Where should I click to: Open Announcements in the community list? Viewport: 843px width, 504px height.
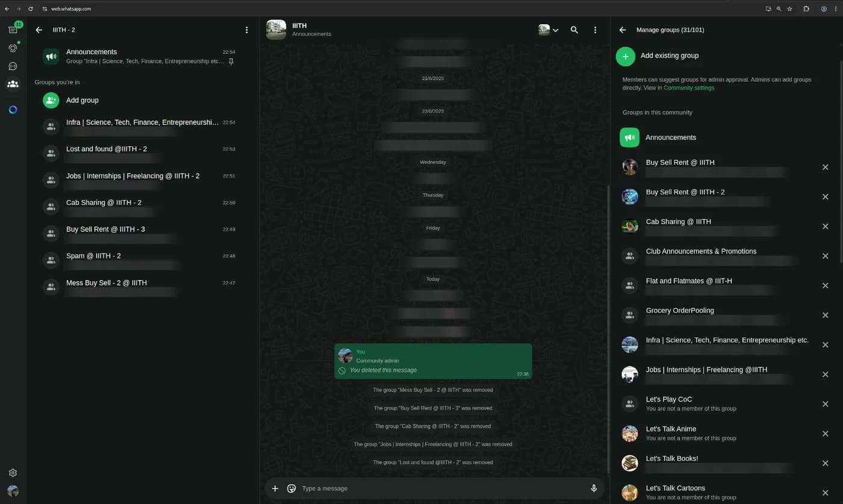(143, 56)
